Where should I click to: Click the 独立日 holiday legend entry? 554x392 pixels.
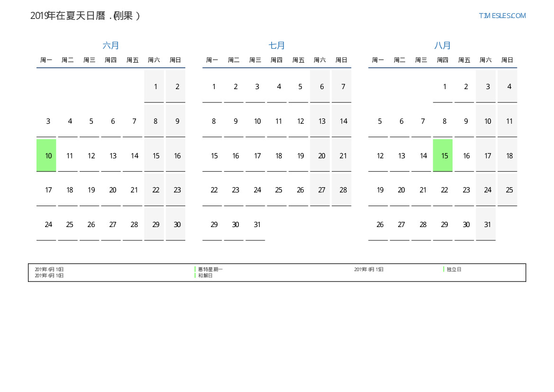point(454,269)
